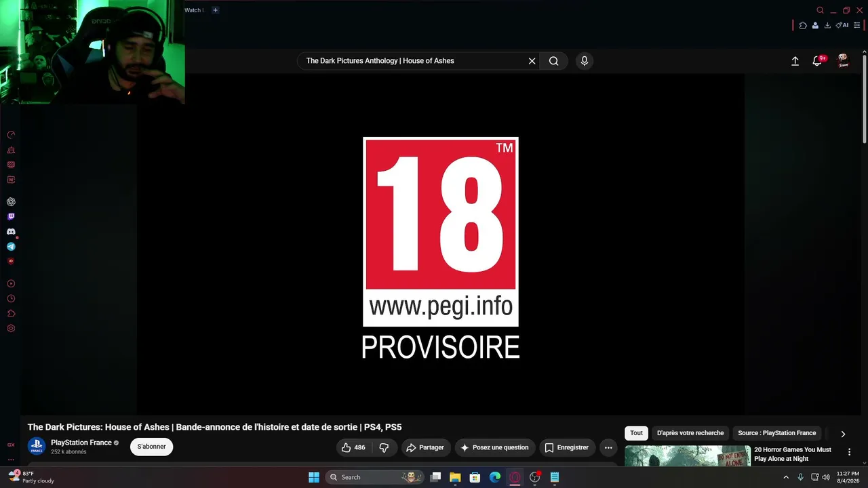Viewport: 868px width, 488px height.
Task: Open the Windows Start menu
Action: [x=314, y=477]
